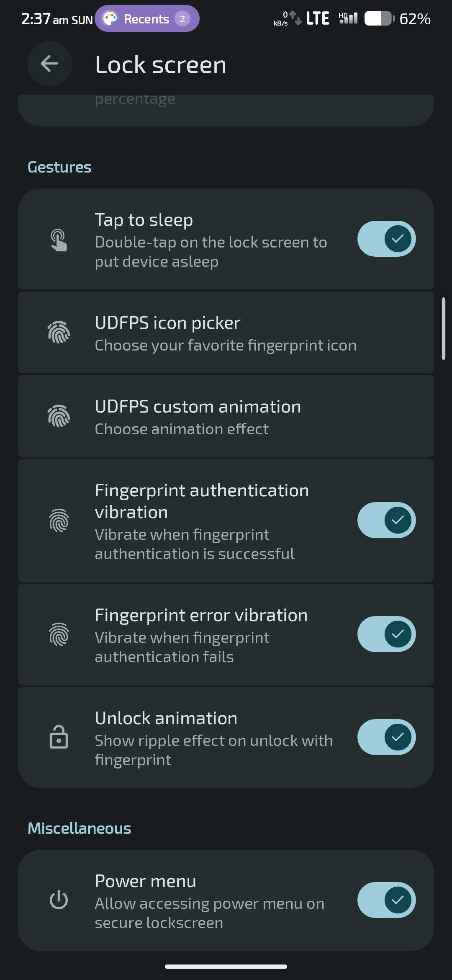This screenshot has width=452, height=980.
Task: Switch off Power menu toggle
Action: tap(386, 900)
